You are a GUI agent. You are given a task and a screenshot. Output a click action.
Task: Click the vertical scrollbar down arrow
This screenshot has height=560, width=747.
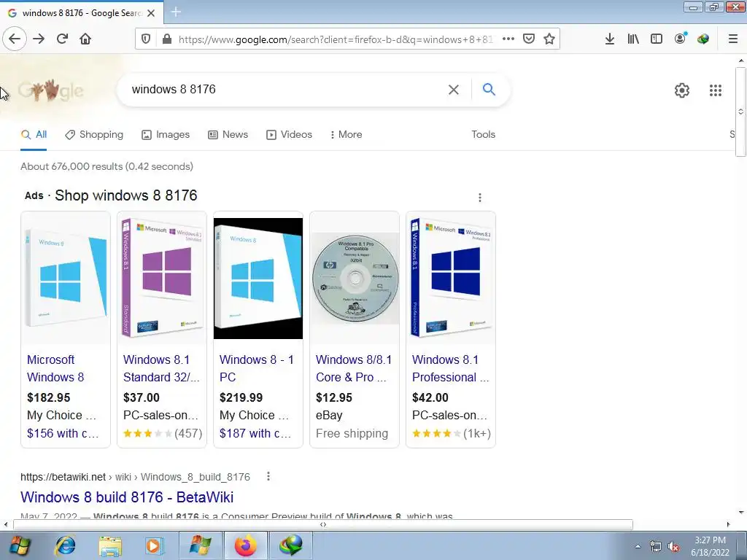pos(741,513)
